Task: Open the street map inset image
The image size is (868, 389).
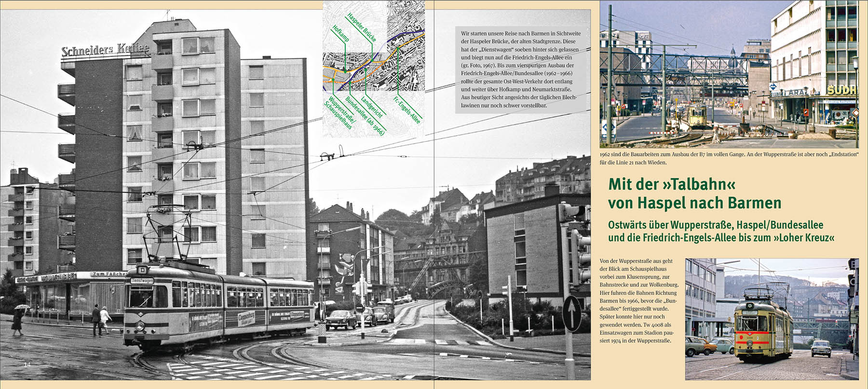Action: click(x=374, y=69)
